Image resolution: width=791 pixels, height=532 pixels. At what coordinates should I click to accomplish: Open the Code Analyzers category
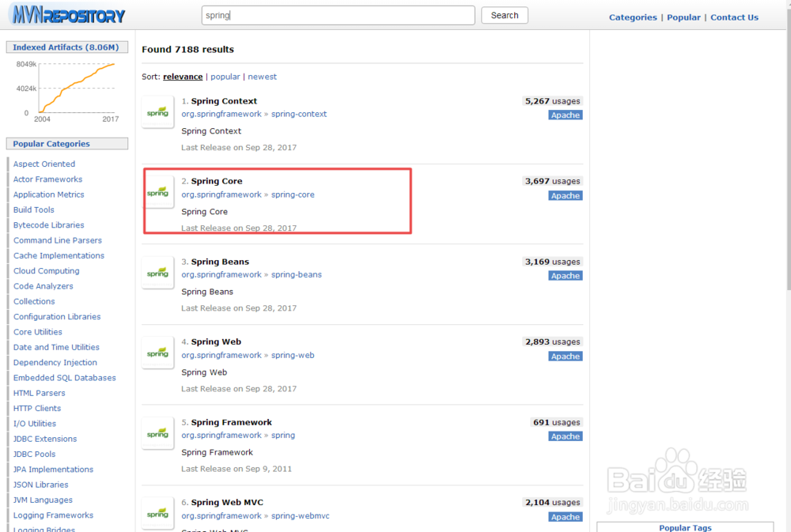pos(44,286)
